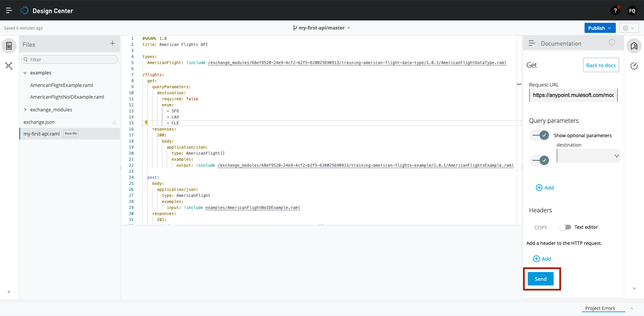Open the API documentation bookmark icon
This screenshot has width=644, height=316.
[x=634, y=46]
